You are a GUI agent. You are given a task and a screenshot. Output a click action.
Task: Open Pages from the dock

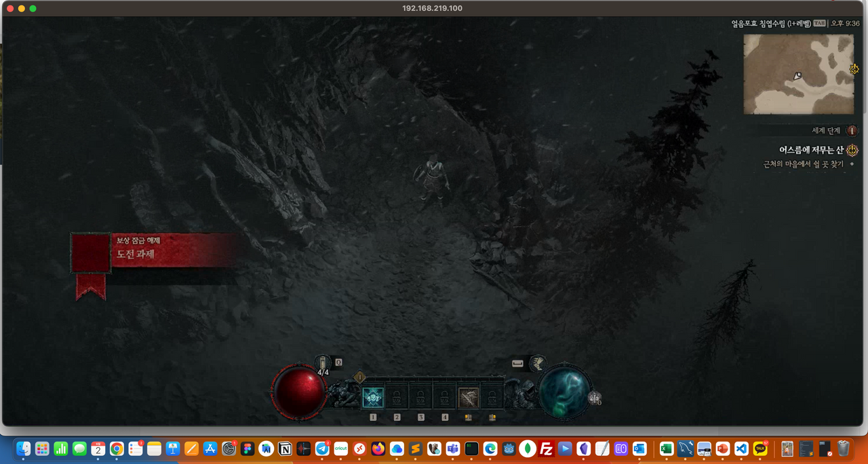(x=191, y=448)
